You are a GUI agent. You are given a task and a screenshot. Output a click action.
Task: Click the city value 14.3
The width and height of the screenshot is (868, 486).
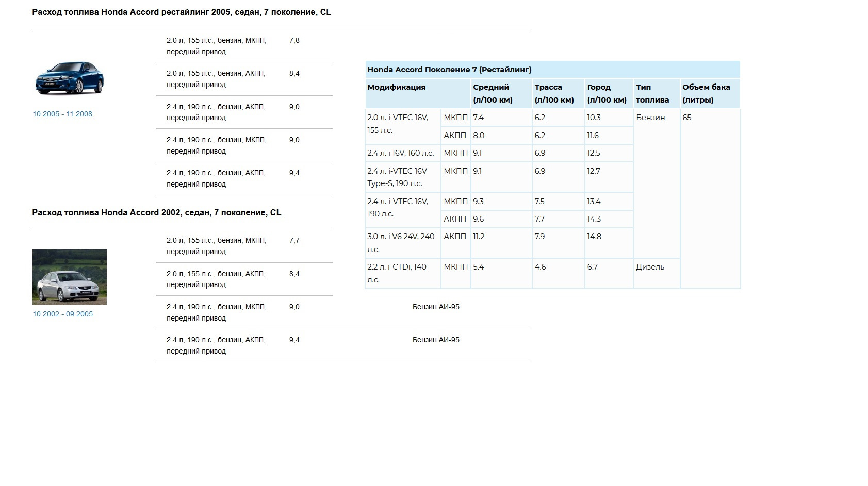coord(594,219)
